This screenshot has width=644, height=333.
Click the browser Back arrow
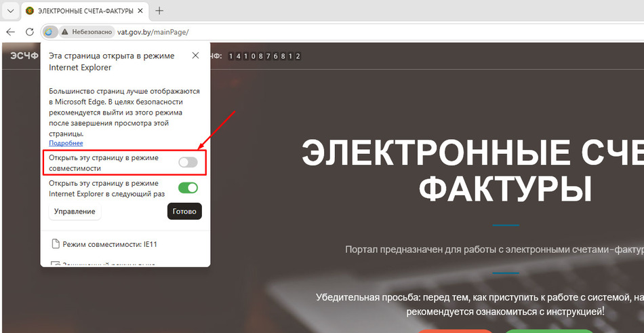(11, 32)
